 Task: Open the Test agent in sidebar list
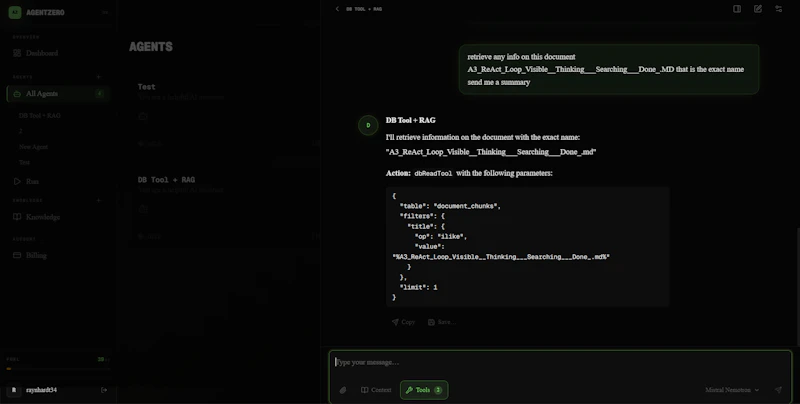pos(24,162)
